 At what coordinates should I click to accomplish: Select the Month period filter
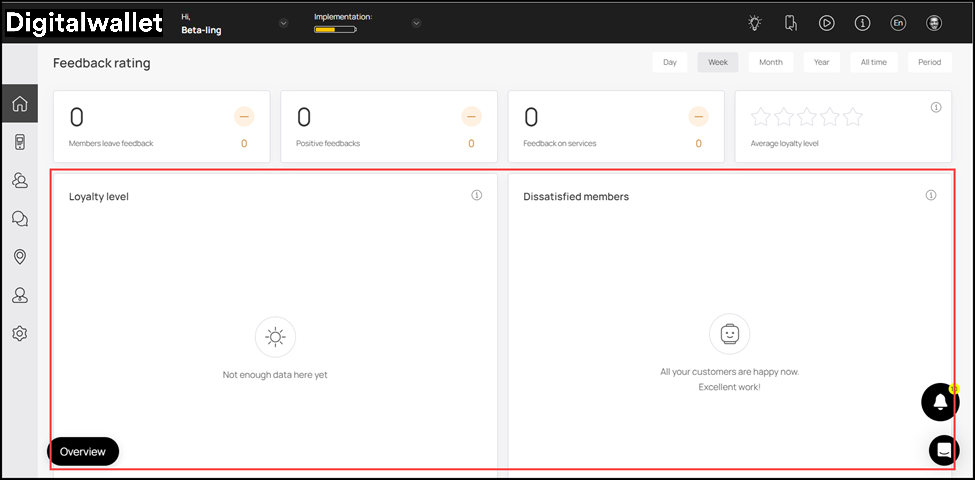point(770,62)
